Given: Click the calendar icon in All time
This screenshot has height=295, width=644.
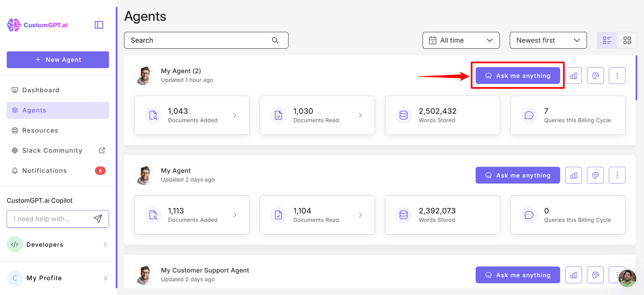Looking at the screenshot, I should point(433,40).
